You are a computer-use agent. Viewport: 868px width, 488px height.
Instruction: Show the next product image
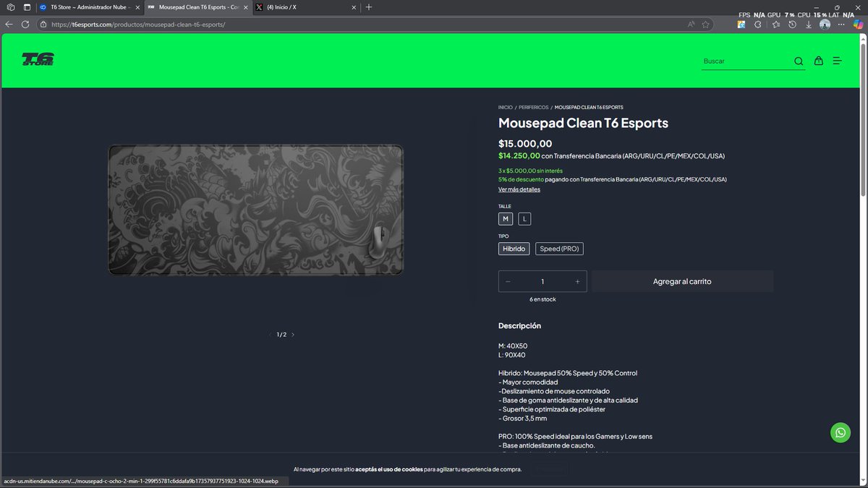click(293, 335)
